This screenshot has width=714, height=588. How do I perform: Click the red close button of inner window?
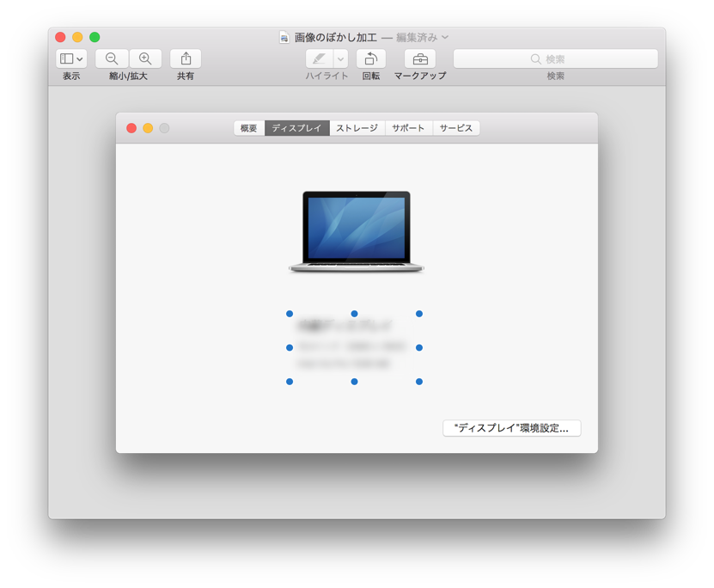[131, 128]
